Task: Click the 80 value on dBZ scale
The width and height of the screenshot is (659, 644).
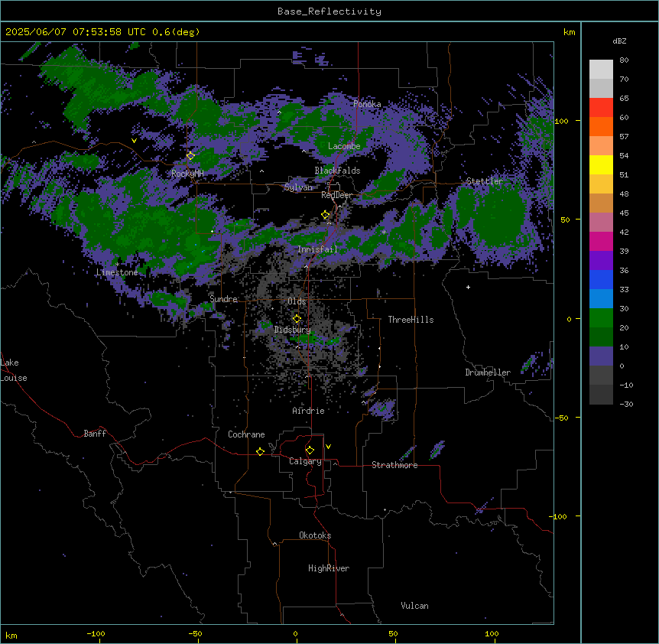Action: [624, 60]
